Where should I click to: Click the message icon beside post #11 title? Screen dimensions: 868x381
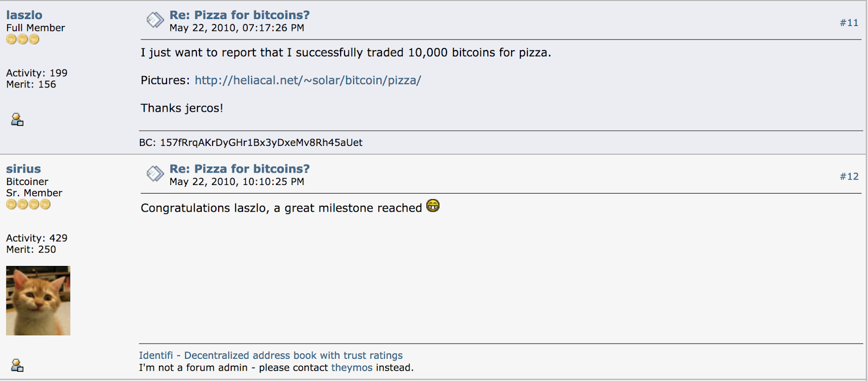point(155,20)
